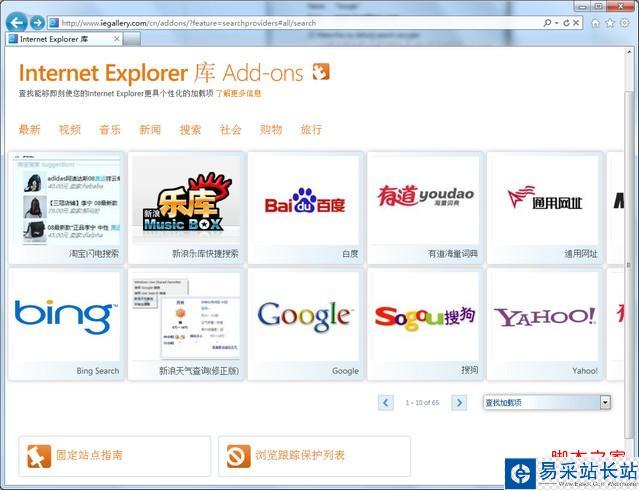This screenshot has height=490, width=639.
Task: Open the 新浪天气查询 add-on tile
Action: (186, 324)
